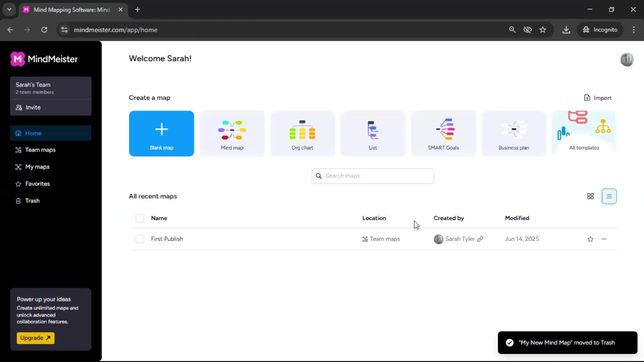
Task: Open a new browser tab
Action: 138,10
